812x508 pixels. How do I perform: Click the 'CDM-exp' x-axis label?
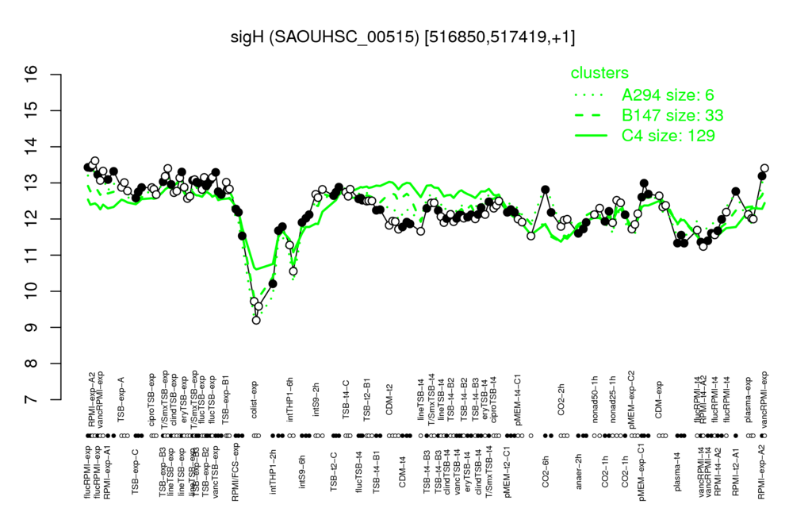[659, 400]
